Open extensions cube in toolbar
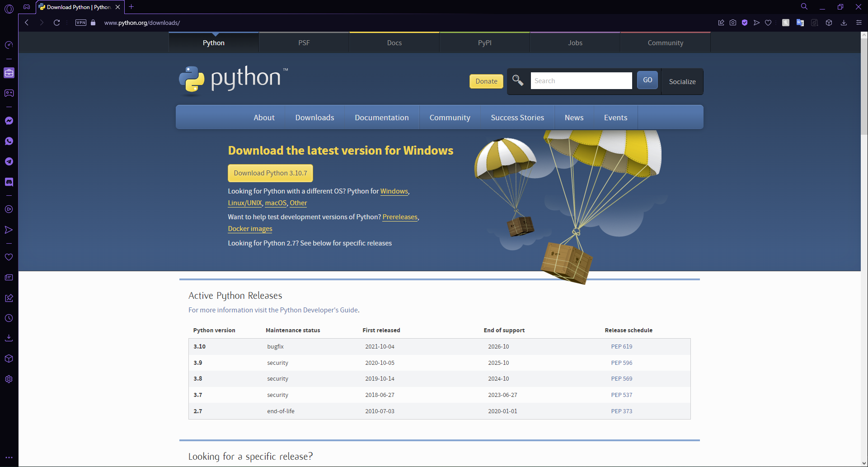The image size is (868, 467). pos(829,23)
